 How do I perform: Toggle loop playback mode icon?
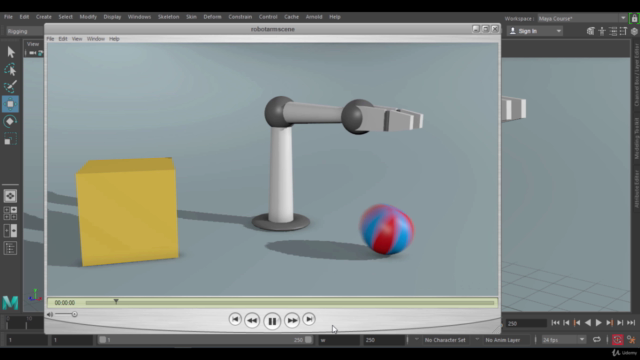point(597,340)
